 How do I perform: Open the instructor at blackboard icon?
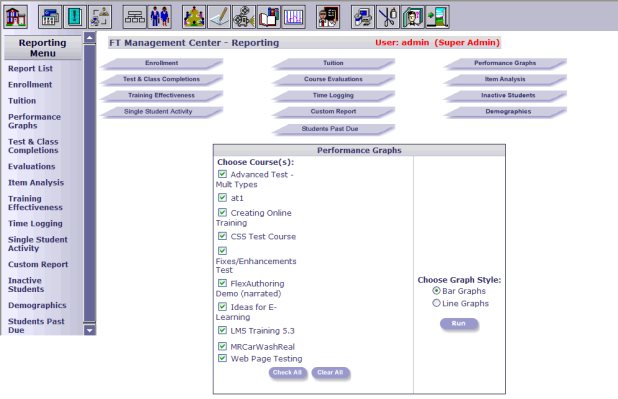(328, 17)
